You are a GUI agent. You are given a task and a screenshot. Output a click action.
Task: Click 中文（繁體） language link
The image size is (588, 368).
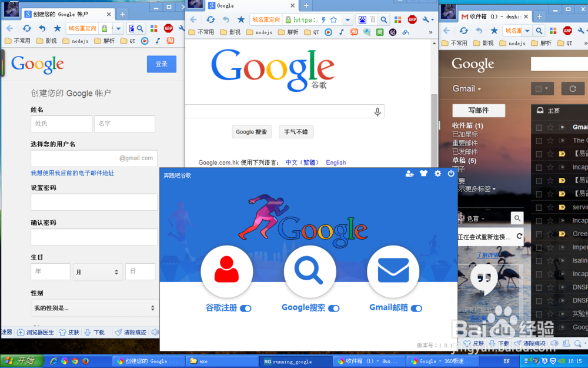(302, 163)
